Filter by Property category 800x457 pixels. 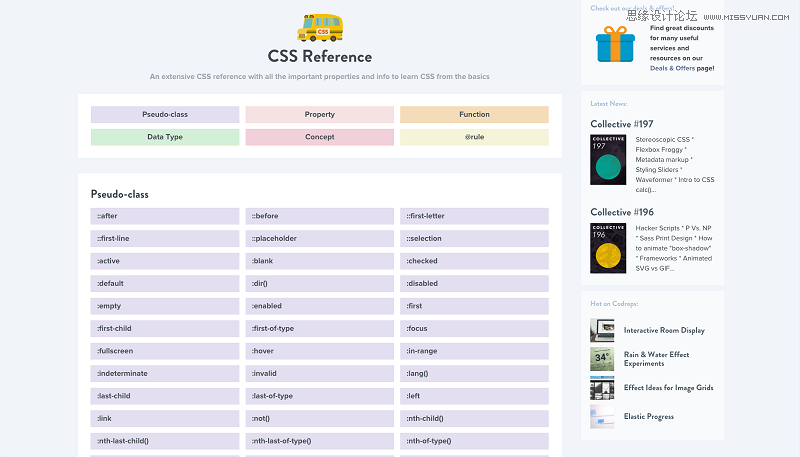pyautogui.click(x=320, y=115)
